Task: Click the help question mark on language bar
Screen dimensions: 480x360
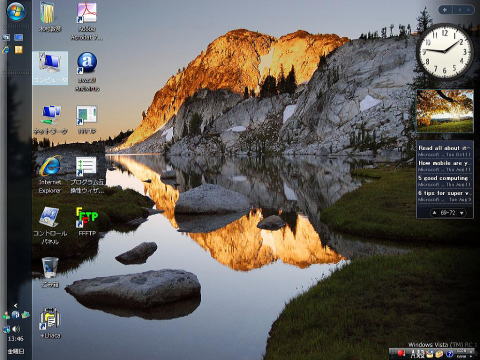Action: coord(449,354)
